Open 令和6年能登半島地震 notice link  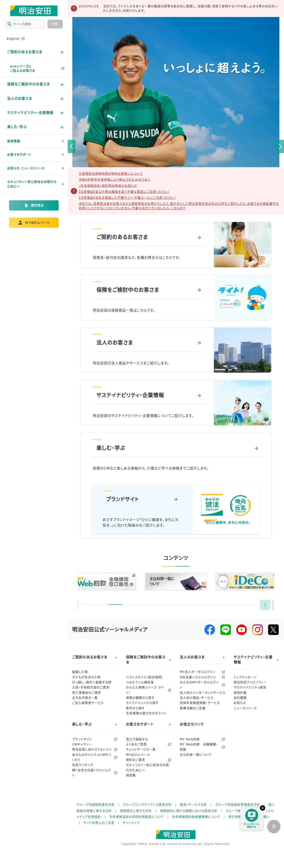[x=115, y=180]
